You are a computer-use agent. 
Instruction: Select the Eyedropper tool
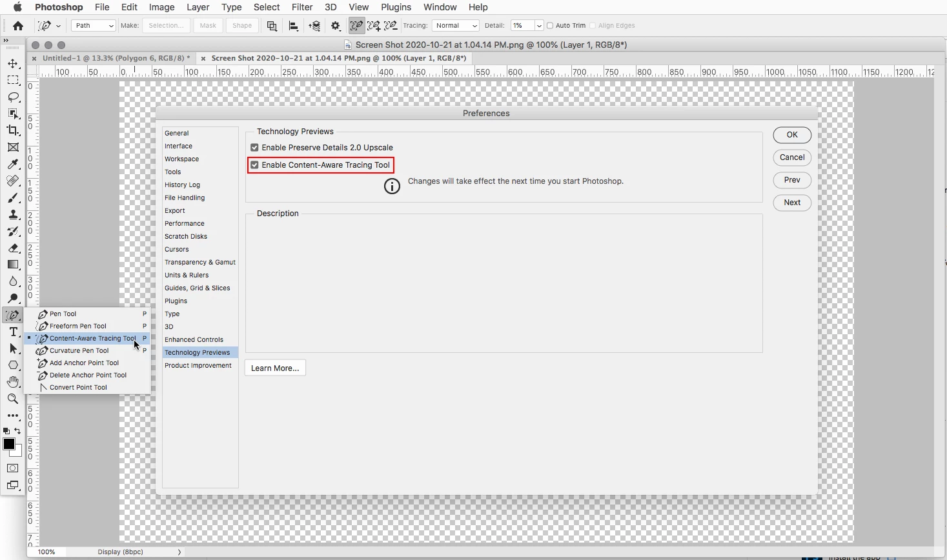(13, 165)
